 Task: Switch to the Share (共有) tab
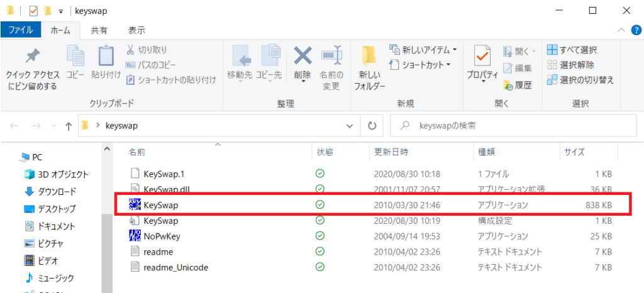click(x=99, y=30)
